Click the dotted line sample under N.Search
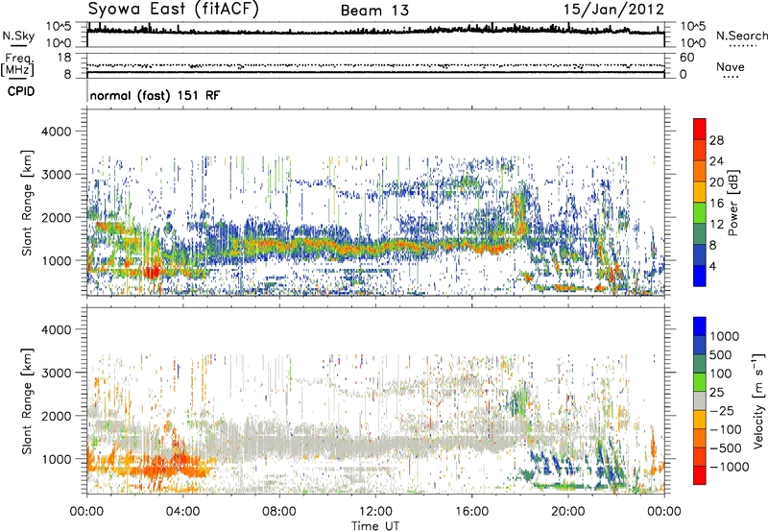Image resolution: width=768 pixels, height=532 pixels. pos(742,46)
